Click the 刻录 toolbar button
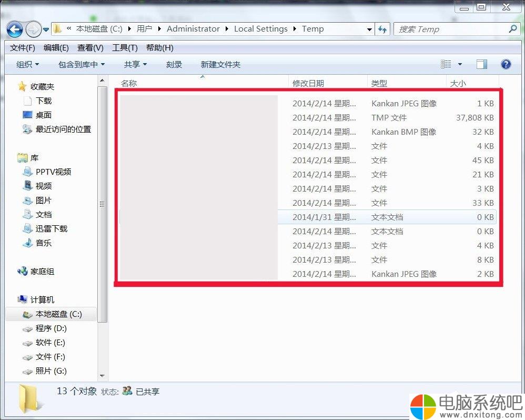This screenshot has height=420, width=525. pyautogui.click(x=174, y=64)
